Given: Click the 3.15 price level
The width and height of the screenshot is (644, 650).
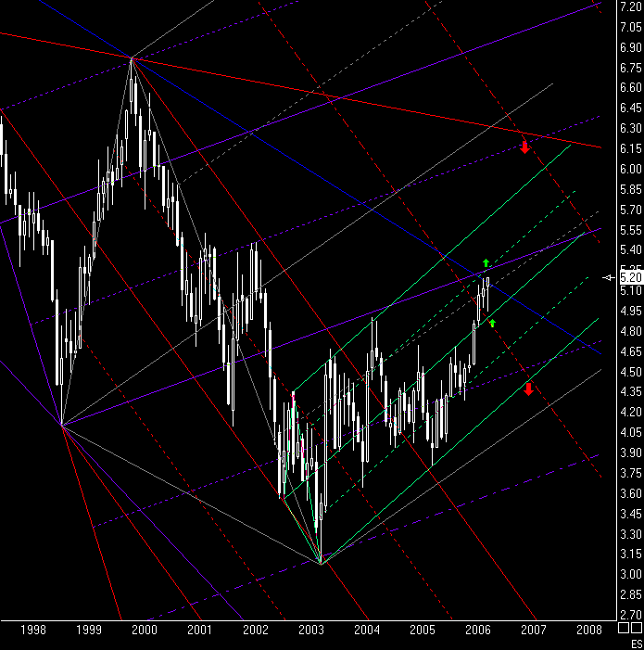Looking at the screenshot, I should point(631,554).
